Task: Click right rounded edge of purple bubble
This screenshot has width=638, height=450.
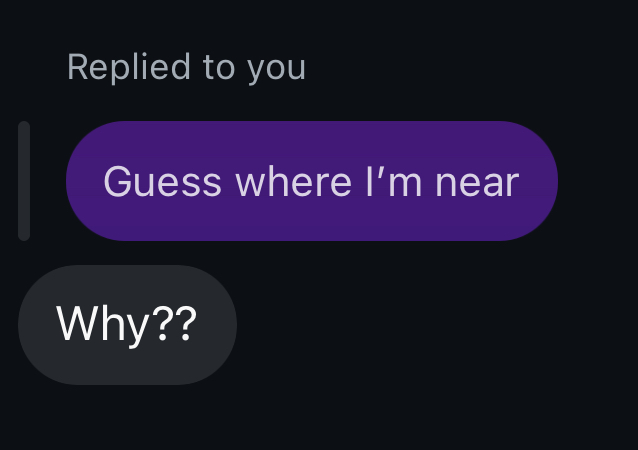Action: (x=544, y=181)
